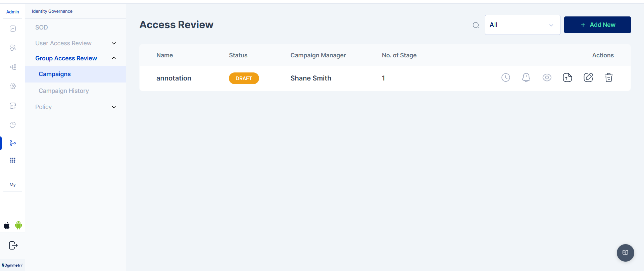Click the publish campaign upload icon
This screenshot has width=644, height=271.
click(x=567, y=78)
